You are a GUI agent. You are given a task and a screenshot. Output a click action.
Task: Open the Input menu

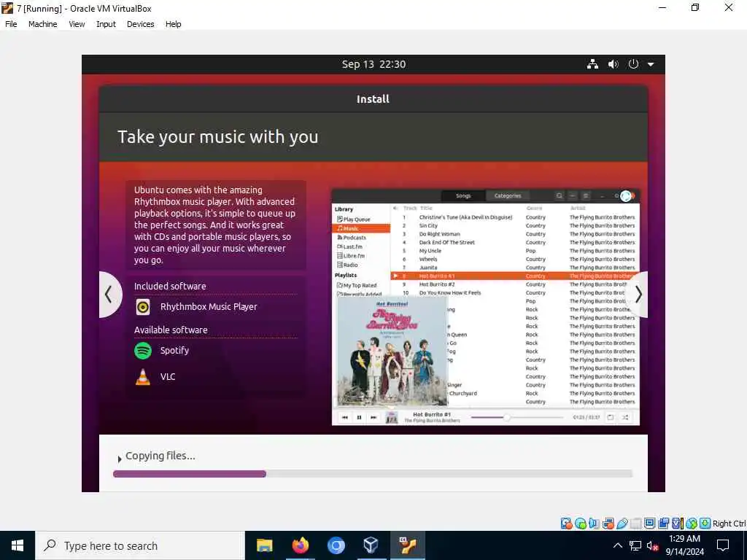(x=106, y=24)
